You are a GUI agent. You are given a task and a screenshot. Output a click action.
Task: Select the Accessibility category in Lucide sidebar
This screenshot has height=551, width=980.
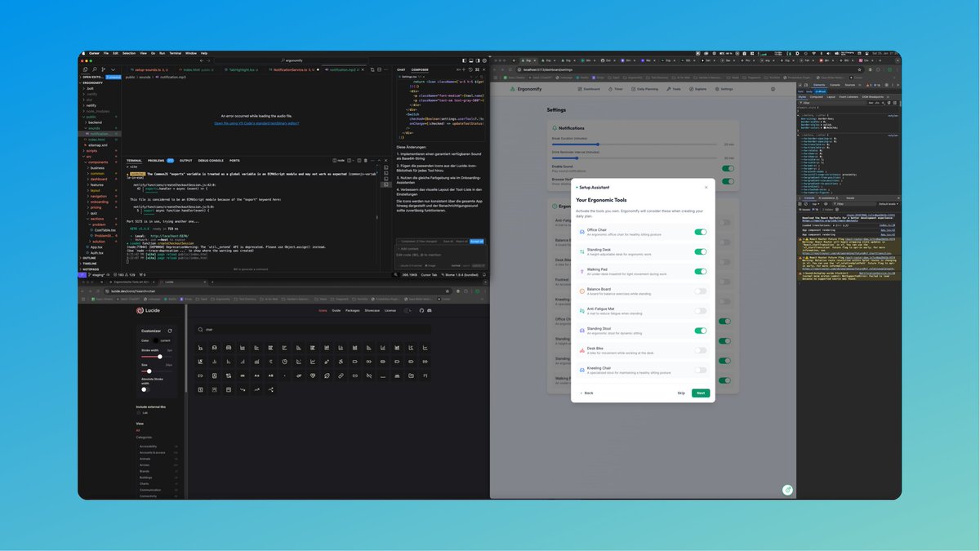coord(148,447)
